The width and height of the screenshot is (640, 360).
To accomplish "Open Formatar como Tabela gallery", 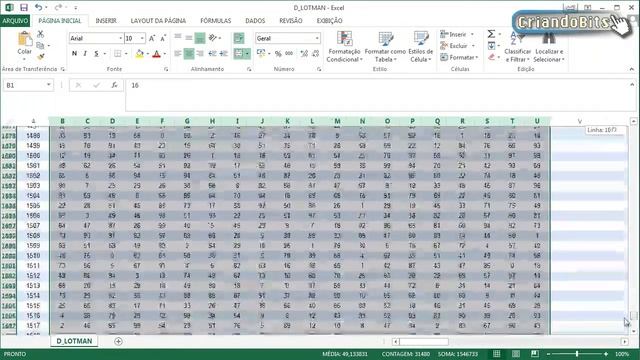I will [385, 47].
